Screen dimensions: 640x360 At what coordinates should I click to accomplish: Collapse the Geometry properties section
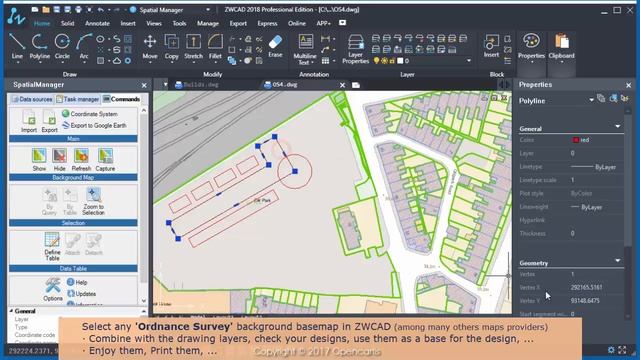(x=618, y=260)
